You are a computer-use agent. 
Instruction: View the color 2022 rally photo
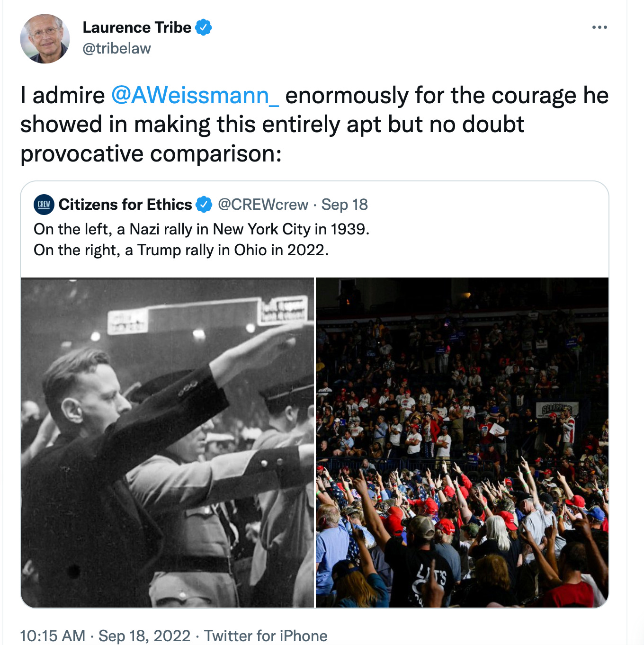point(462,442)
